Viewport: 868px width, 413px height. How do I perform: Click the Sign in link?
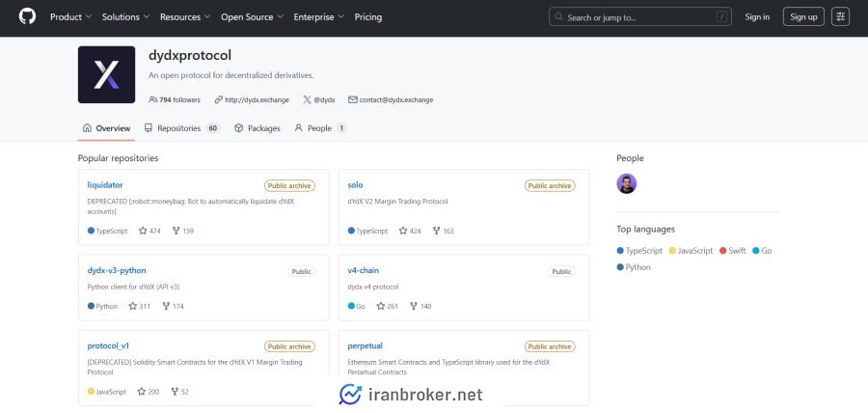pos(757,17)
